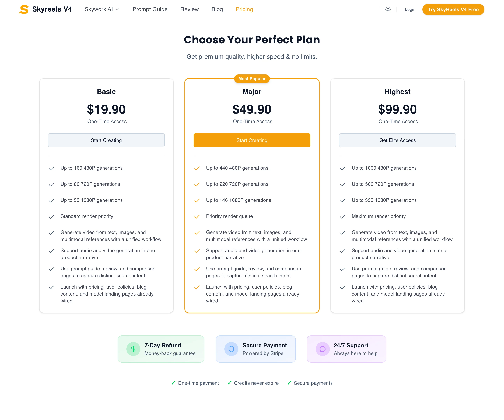Viewport: 504px width, 420px height.
Task: Click the chat bubble icon for 24/7 Support
Action: pos(323,349)
